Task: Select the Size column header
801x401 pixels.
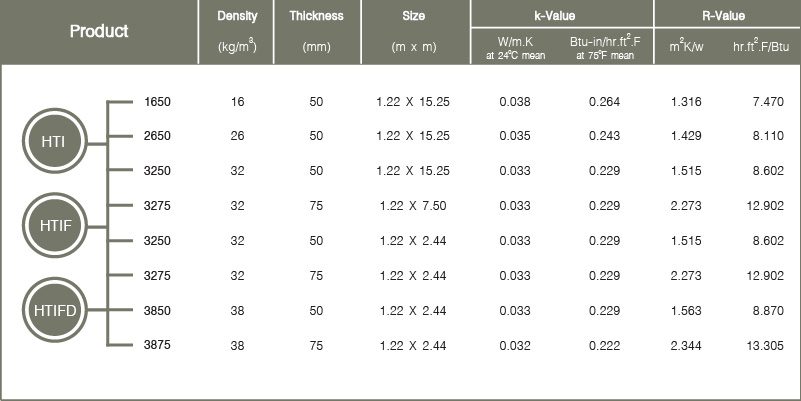Action: tap(412, 16)
